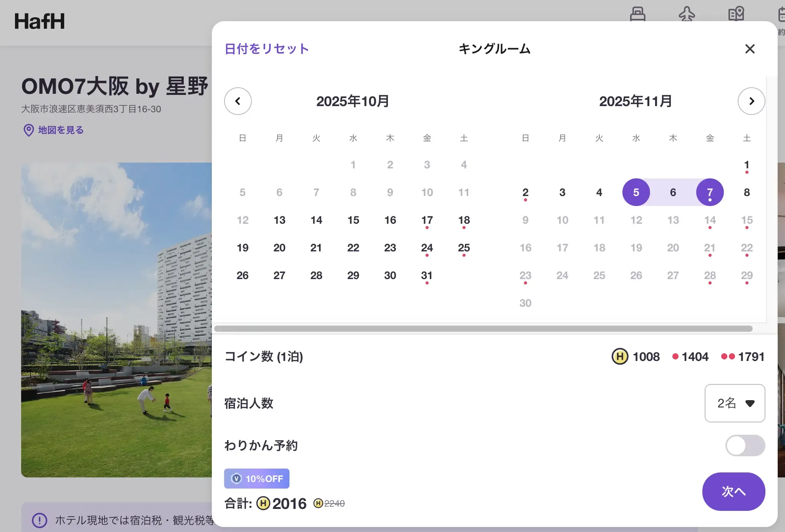The image size is (785, 532).
Task: Click the OMO7 hotel park photo
Action: (116, 320)
